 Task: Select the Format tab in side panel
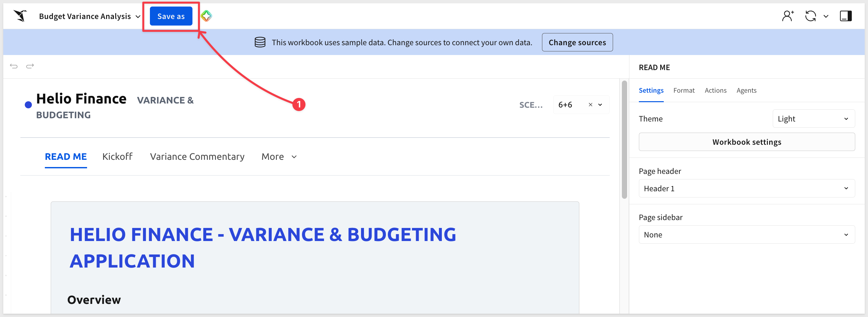[684, 90]
